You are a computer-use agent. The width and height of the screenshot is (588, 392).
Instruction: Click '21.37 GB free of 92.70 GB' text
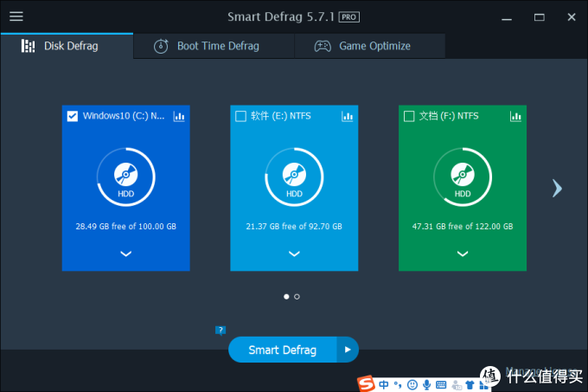point(294,227)
